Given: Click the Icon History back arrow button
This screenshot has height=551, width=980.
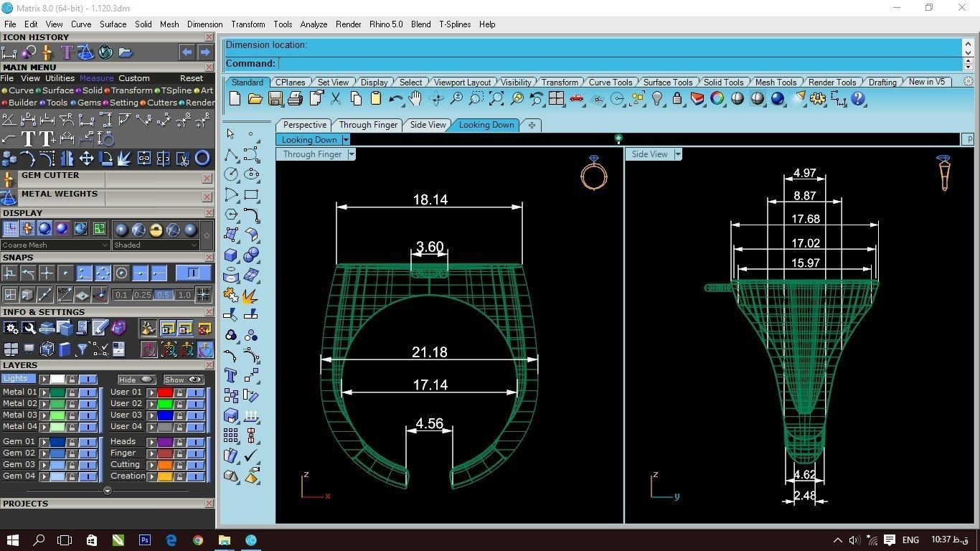Looking at the screenshot, I should [x=187, y=52].
